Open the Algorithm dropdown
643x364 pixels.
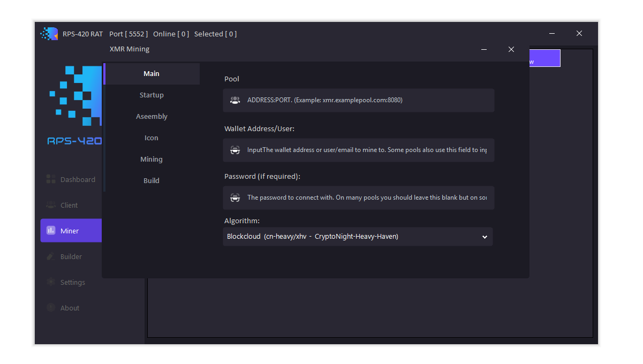pos(358,236)
